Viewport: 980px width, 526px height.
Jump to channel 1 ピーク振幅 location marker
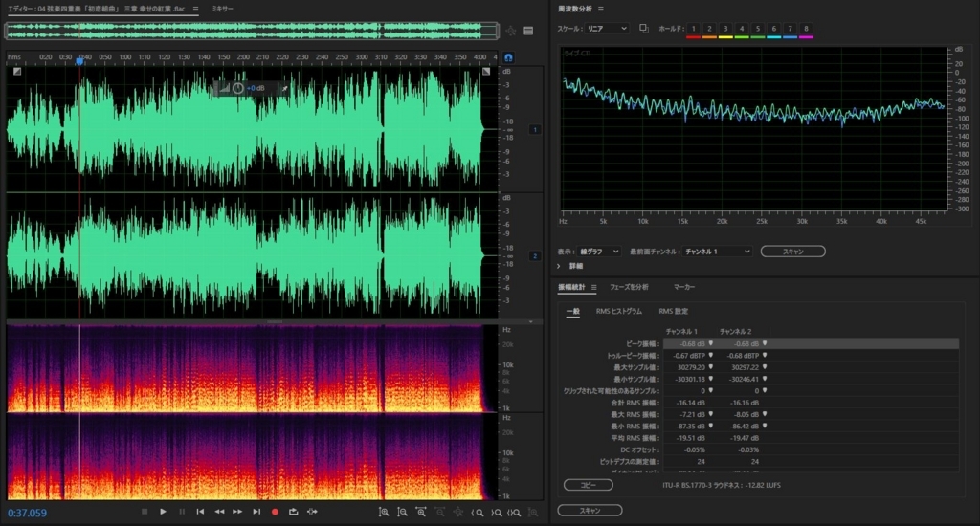711,343
